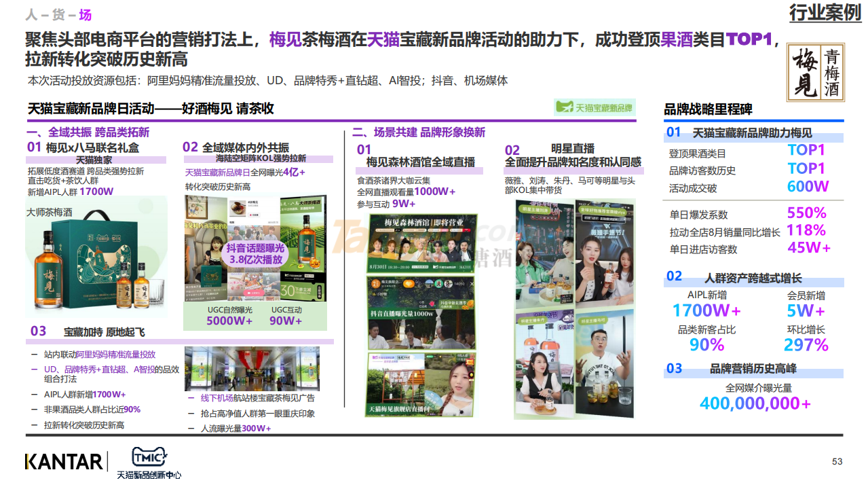Select the 品牌战略里程碑 heading

coord(708,109)
